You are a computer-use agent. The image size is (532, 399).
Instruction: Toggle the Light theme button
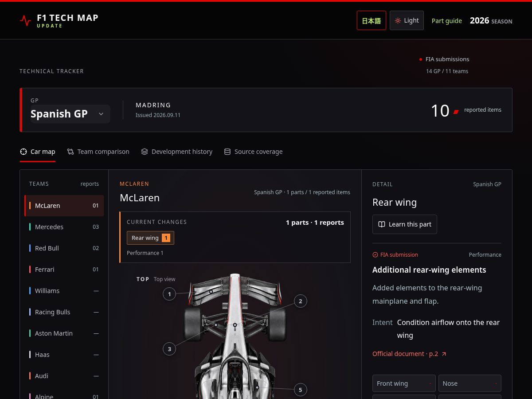407,20
